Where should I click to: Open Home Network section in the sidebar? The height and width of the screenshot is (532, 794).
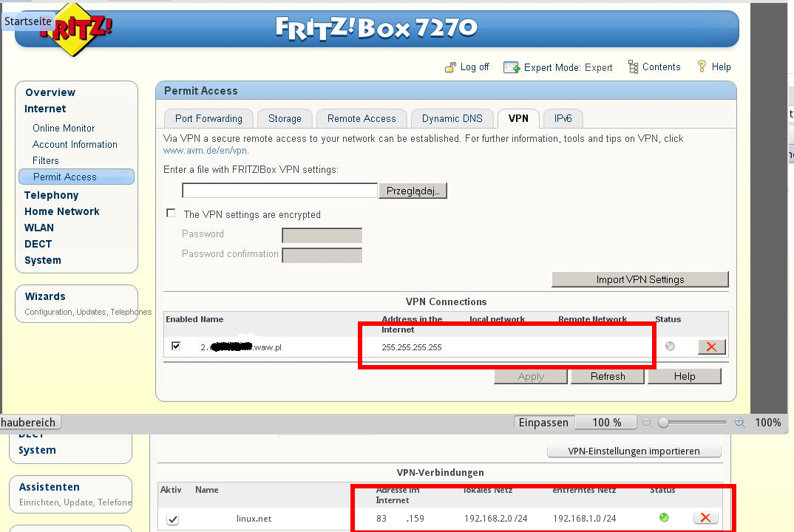[x=62, y=211]
